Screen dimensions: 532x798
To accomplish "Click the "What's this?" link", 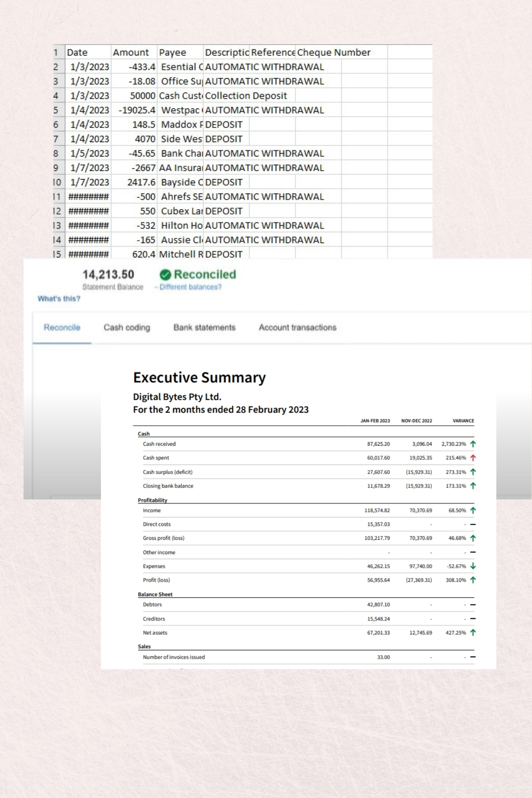I will point(59,298).
